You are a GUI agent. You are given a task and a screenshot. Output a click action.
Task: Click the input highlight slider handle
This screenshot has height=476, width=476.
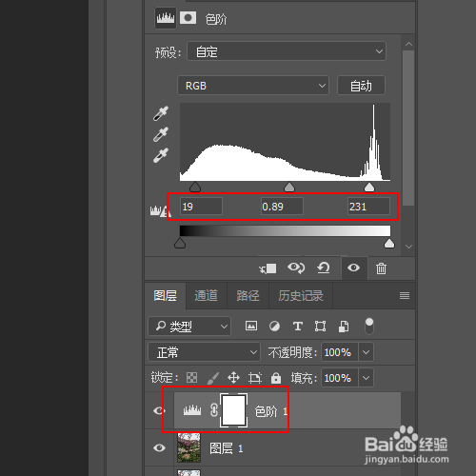[x=369, y=187]
